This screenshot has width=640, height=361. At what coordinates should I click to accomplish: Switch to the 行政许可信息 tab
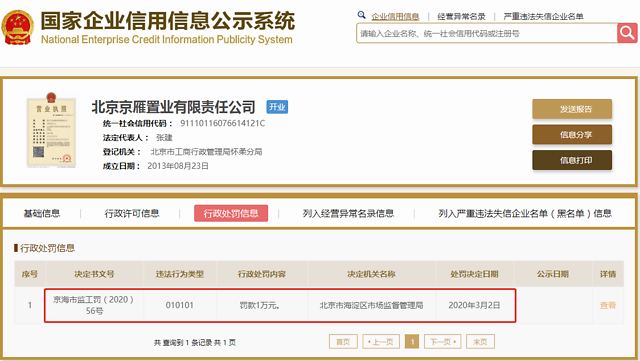pyautogui.click(x=132, y=213)
